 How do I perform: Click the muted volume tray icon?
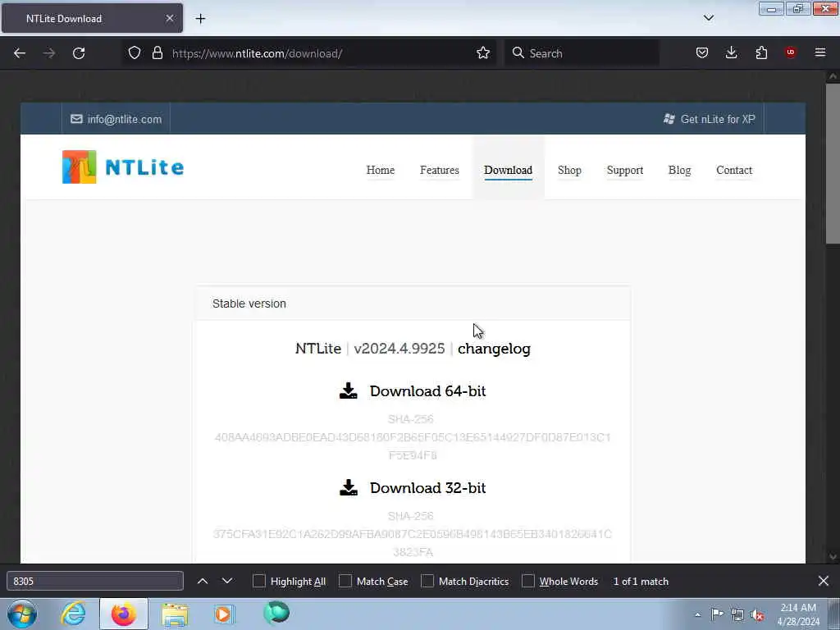pos(757,614)
